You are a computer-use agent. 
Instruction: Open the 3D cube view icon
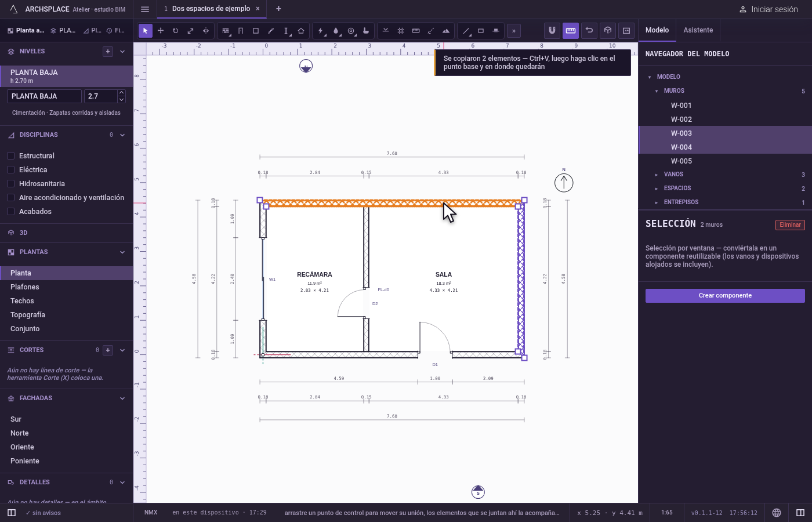pos(608,30)
